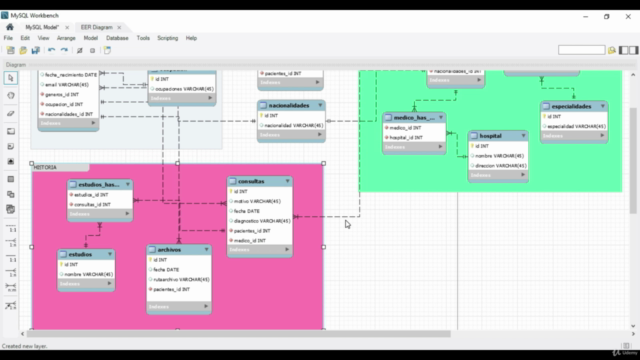Select diagnostico VARCHAR(45) column in consultas
The width and height of the screenshot is (640, 360).
pos(261,221)
